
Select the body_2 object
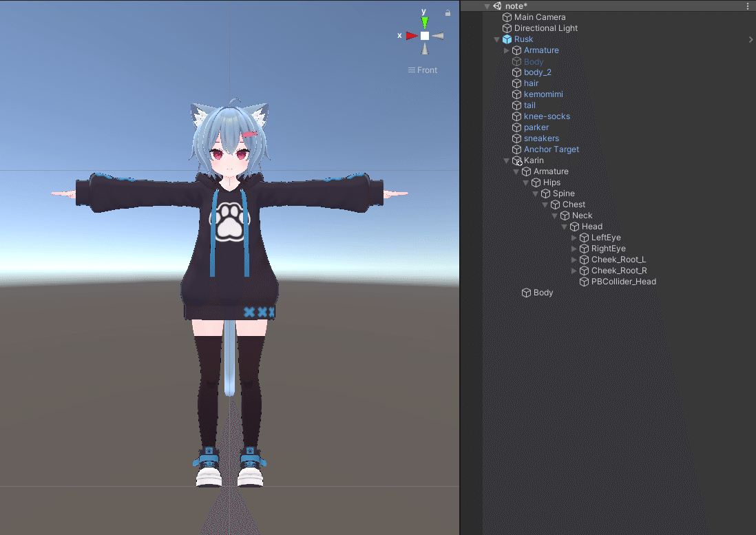click(x=537, y=72)
